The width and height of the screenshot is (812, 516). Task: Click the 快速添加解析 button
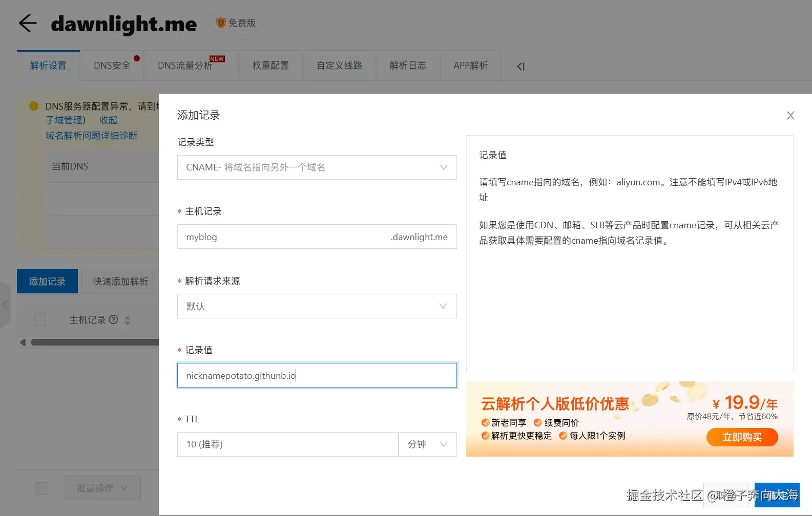pyautogui.click(x=120, y=281)
